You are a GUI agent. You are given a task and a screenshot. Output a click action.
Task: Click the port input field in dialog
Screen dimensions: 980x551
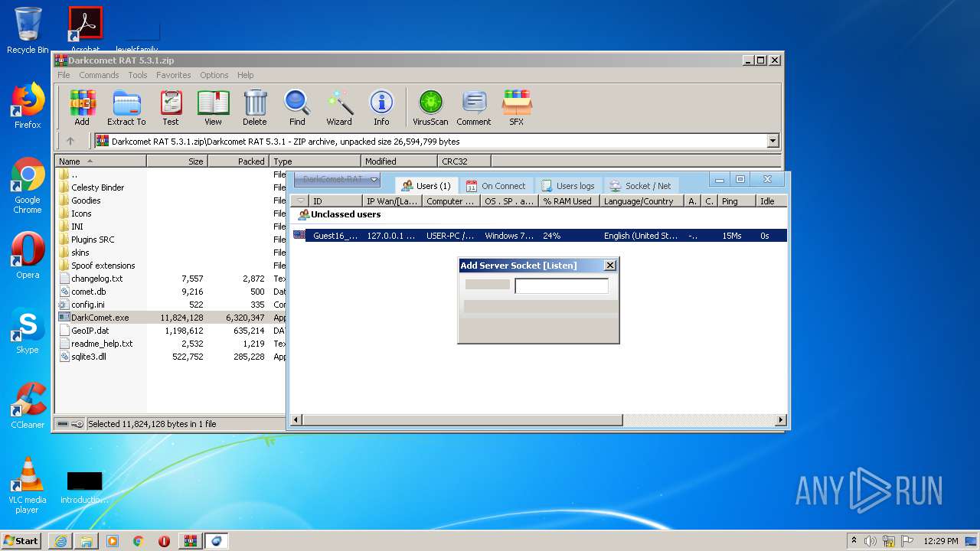click(x=561, y=285)
